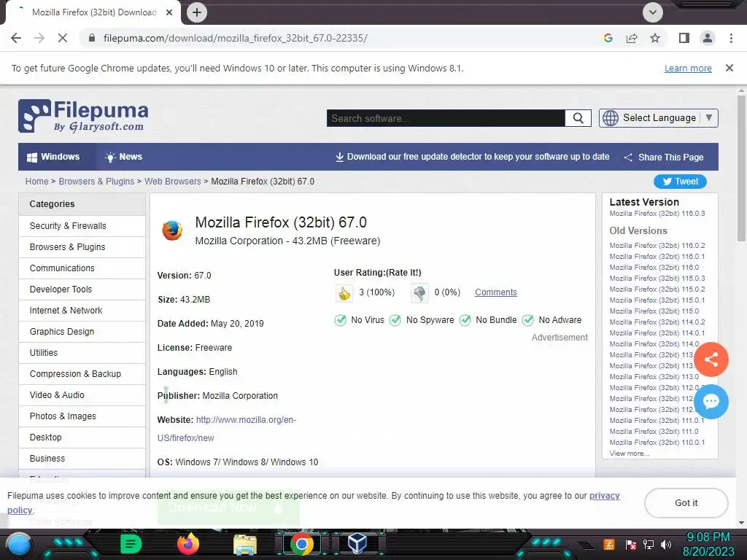This screenshot has width=747, height=560.
Task: Dismiss the Chrome update notification bar
Action: [x=729, y=68]
